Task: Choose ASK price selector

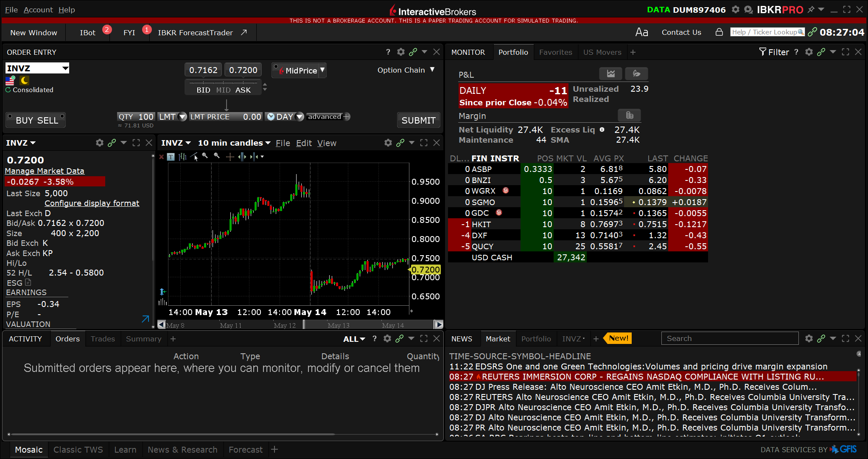Action: [243, 90]
